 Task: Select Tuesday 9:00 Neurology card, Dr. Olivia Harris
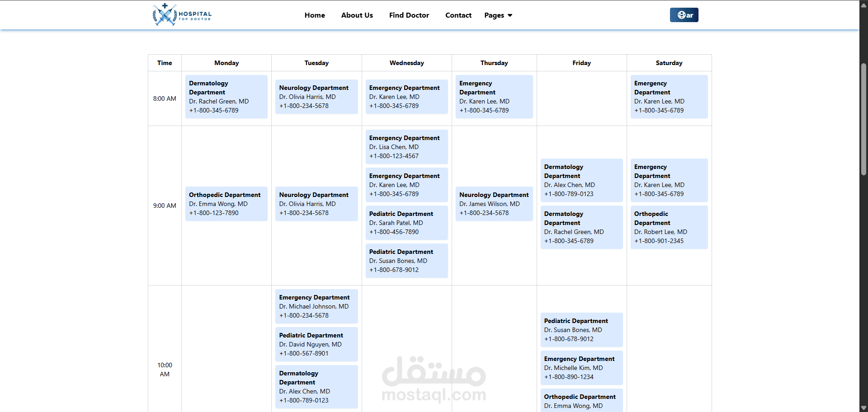click(x=316, y=204)
